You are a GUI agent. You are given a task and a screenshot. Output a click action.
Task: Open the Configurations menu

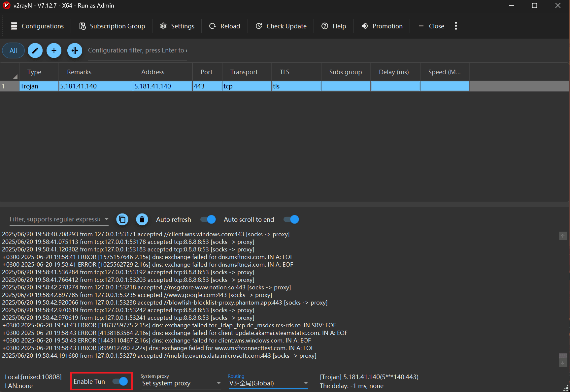coord(37,26)
